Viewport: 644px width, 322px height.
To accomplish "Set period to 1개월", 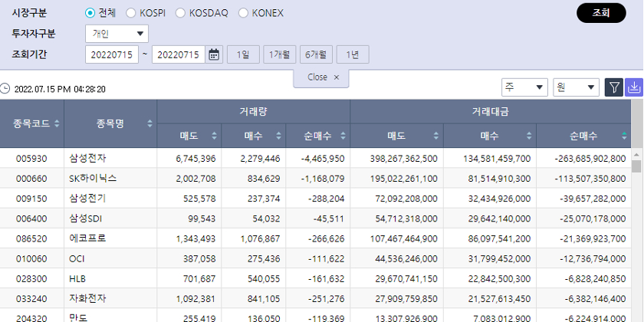I will tap(279, 54).
